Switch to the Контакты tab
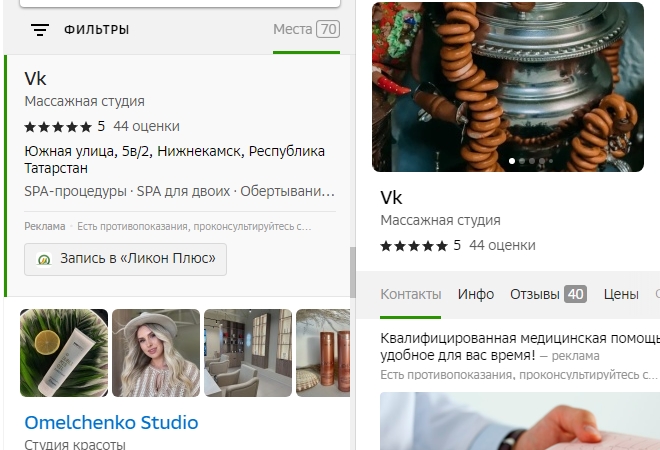 coord(410,295)
